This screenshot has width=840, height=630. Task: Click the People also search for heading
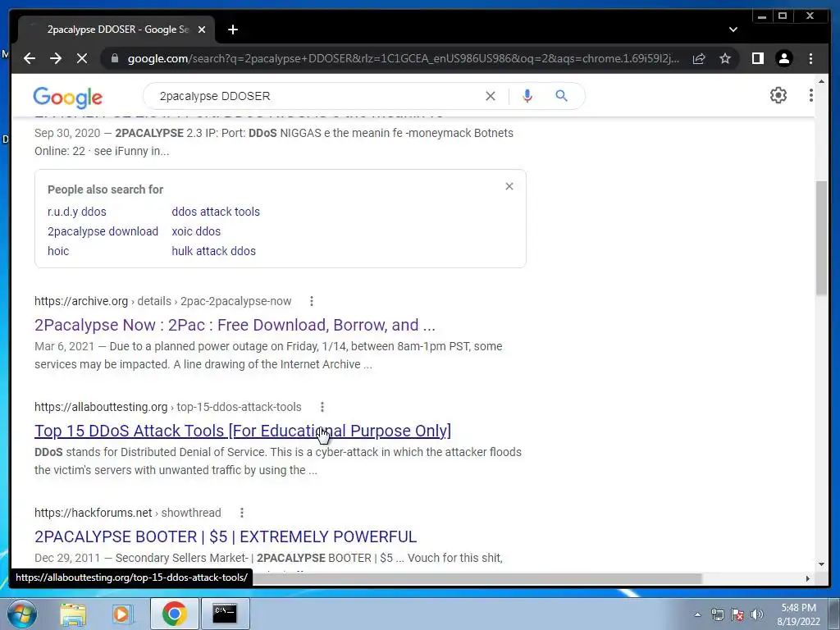tap(105, 189)
